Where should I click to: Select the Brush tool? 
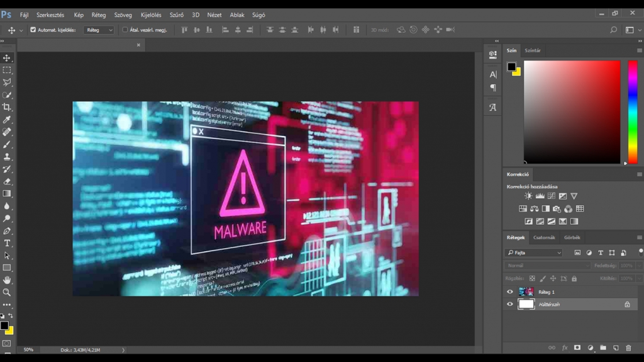click(x=7, y=144)
